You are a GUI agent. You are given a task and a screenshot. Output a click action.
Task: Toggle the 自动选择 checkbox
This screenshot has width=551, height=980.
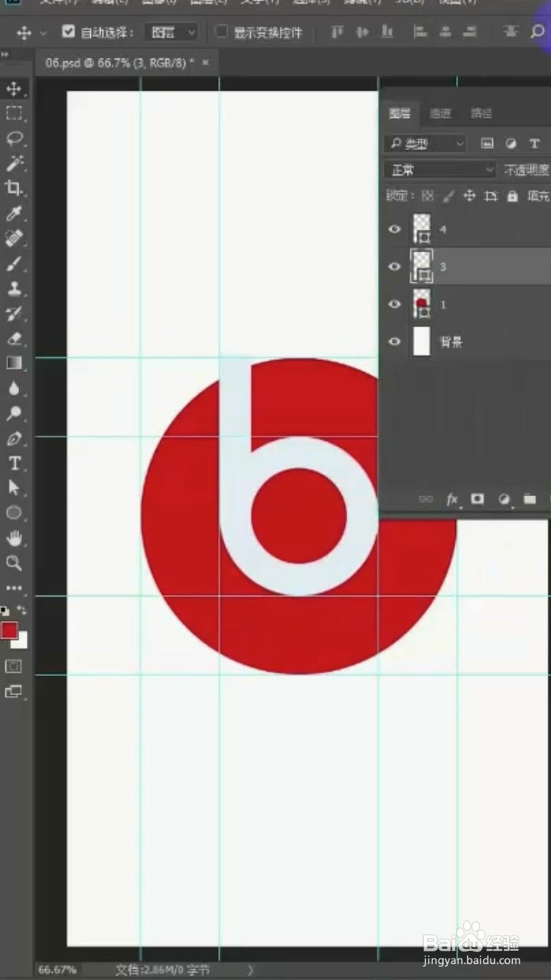[69, 32]
